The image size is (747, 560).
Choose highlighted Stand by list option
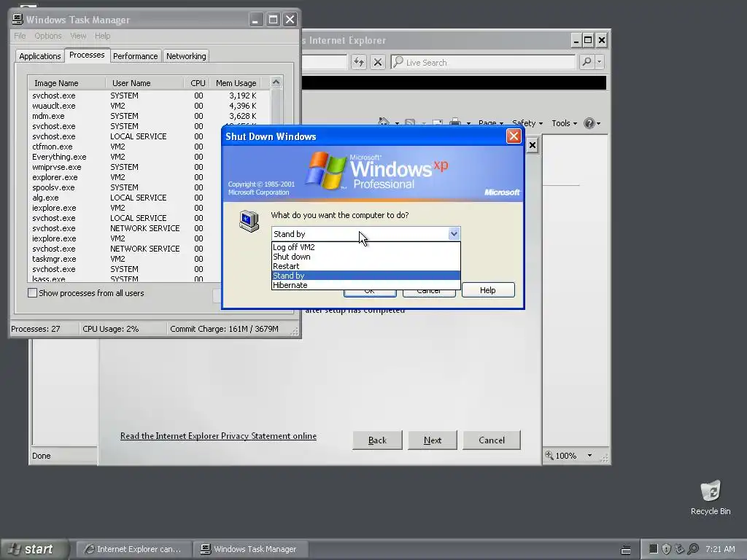pos(366,276)
